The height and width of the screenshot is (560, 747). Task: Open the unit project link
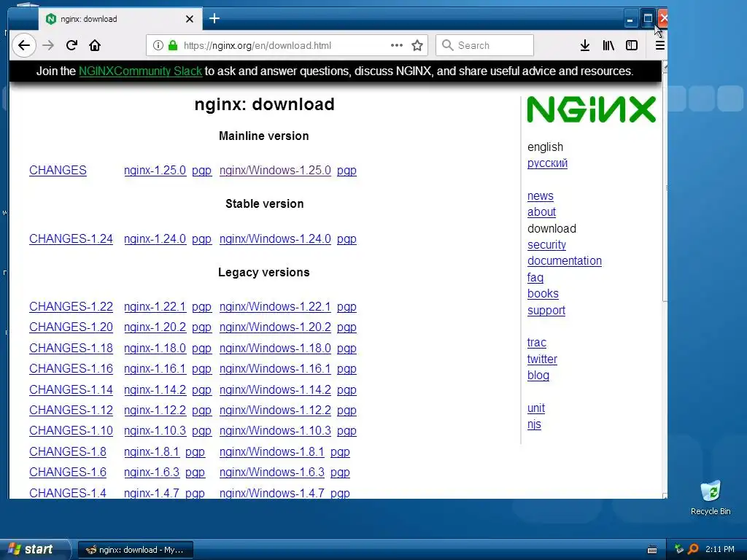[x=536, y=408]
